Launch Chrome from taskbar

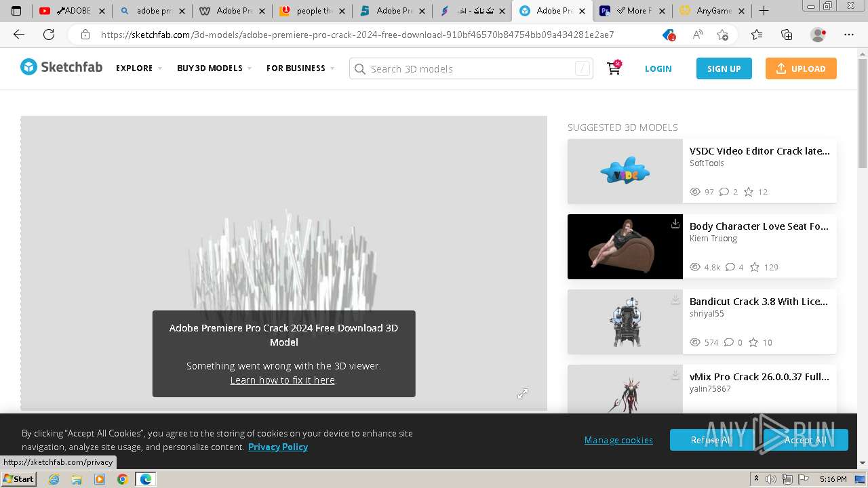click(x=122, y=479)
